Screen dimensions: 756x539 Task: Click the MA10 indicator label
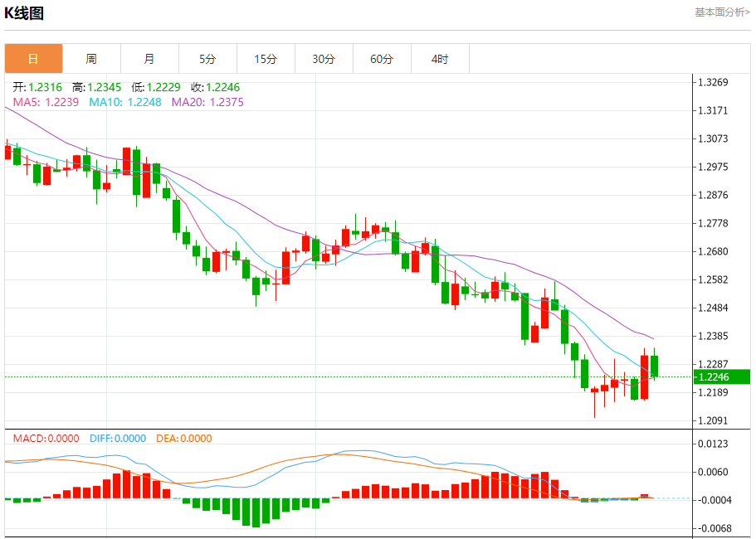[x=125, y=102]
